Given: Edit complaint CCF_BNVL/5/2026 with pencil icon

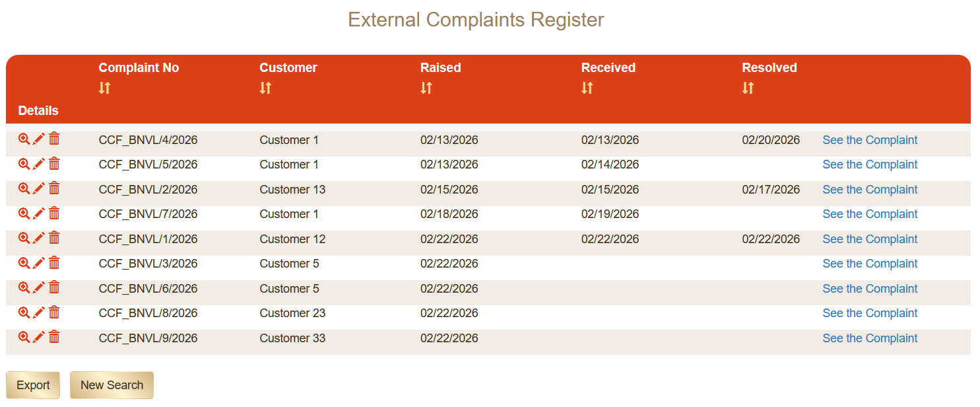Looking at the screenshot, I should [x=39, y=164].
